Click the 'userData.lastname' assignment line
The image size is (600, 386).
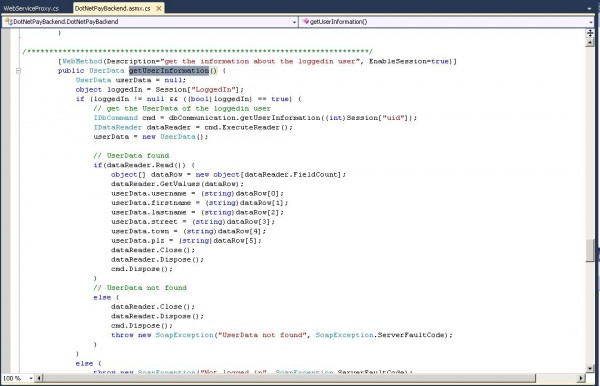click(x=197, y=212)
